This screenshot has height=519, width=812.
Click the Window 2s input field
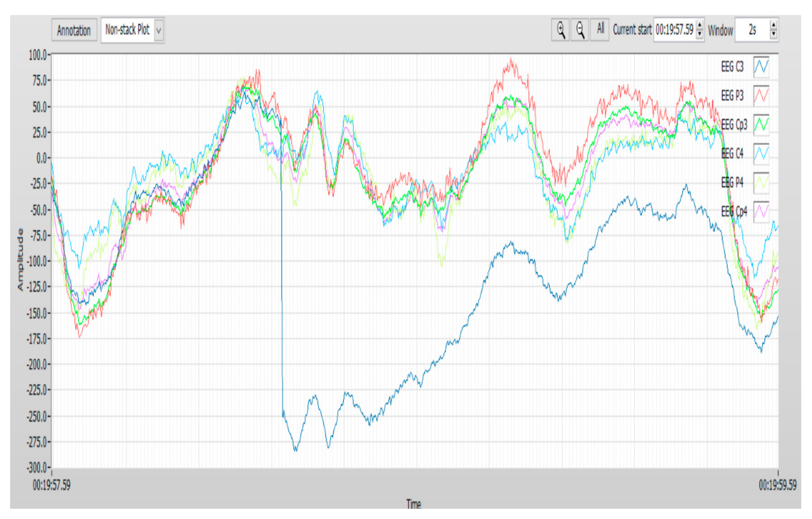[x=752, y=30]
